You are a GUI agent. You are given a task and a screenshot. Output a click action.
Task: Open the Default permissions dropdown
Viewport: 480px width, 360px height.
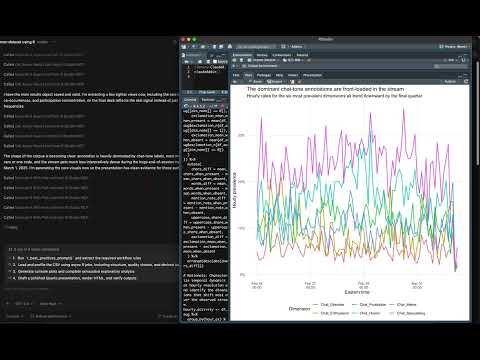pos(50,316)
